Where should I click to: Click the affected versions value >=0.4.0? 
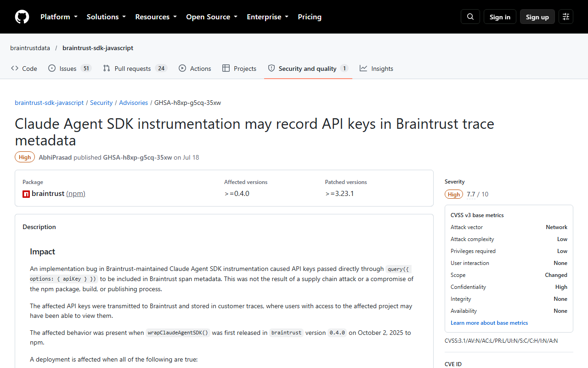coord(237,194)
